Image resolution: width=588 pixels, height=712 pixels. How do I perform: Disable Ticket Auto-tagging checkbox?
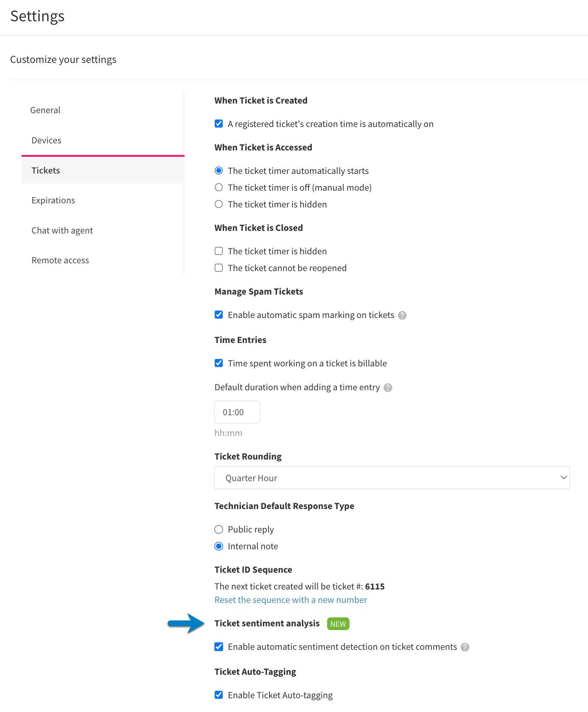point(219,695)
